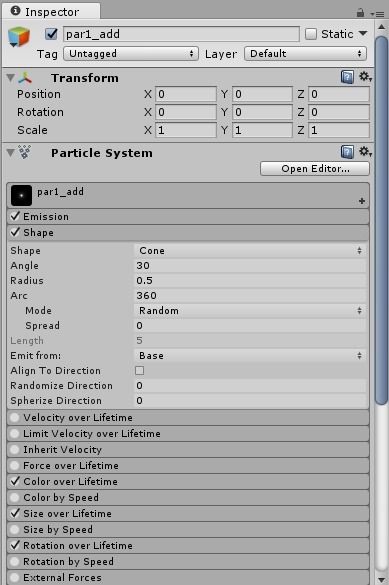The height and width of the screenshot is (585, 389).
Task: Click the plus icon on par1_add header
Action: point(361,201)
